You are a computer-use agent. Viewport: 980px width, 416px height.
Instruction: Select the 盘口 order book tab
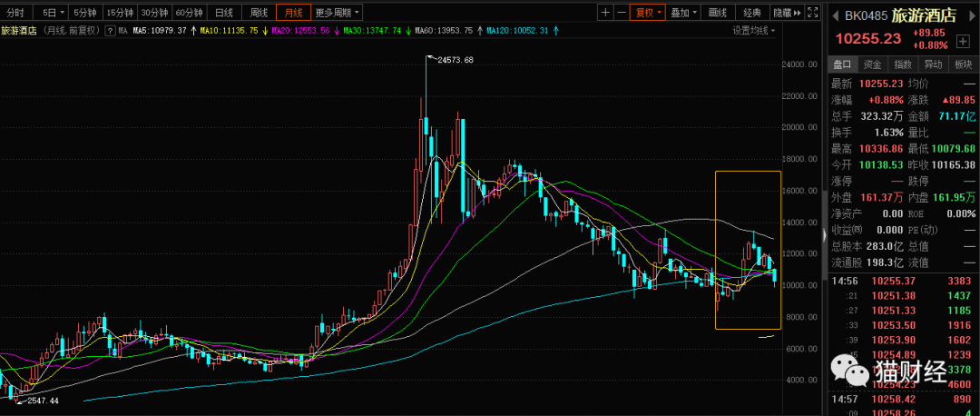(843, 64)
